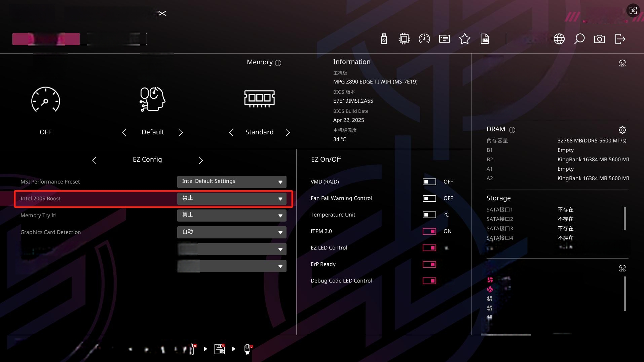The height and width of the screenshot is (362, 644).
Task: Click the Game Boost gauge icon above OFF
Action: (x=45, y=99)
